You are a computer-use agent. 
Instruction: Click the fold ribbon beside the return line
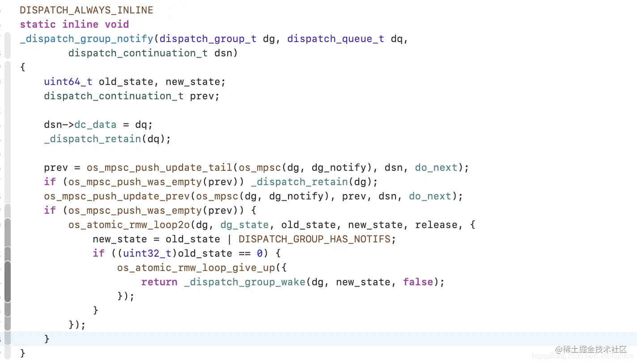tap(7, 282)
